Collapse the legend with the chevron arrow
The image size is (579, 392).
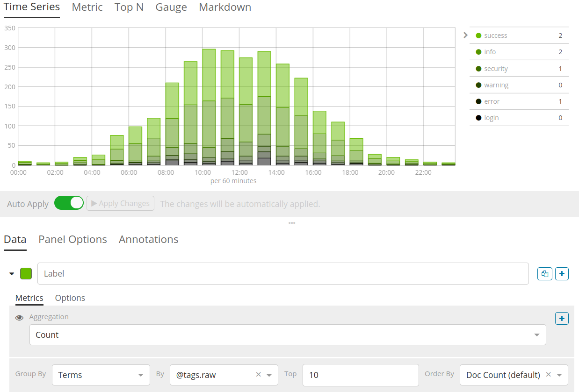point(465,35)
